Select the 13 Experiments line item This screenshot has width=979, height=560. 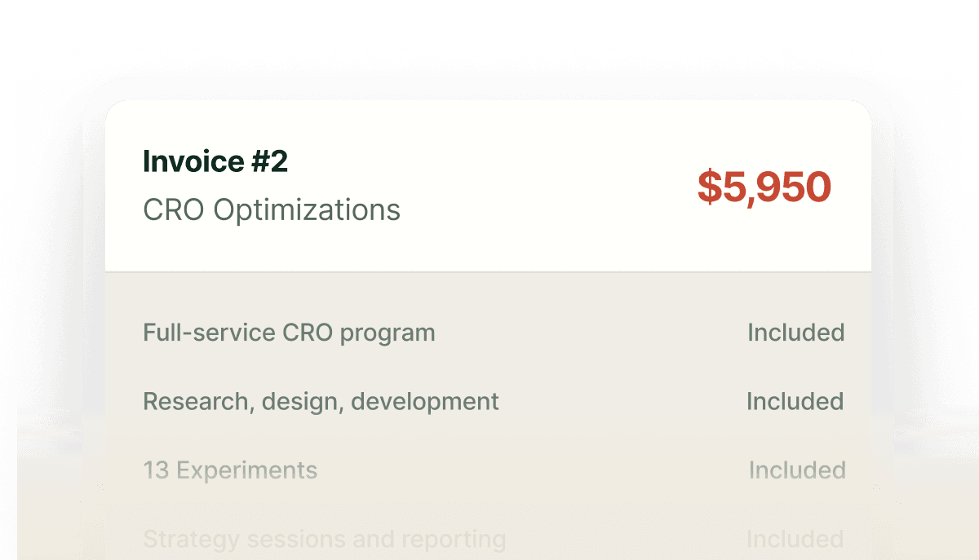pos(230,470)
